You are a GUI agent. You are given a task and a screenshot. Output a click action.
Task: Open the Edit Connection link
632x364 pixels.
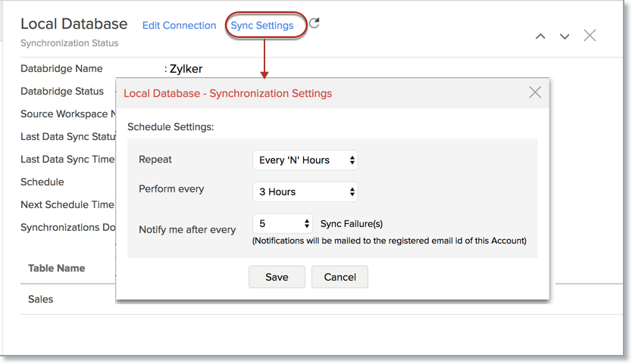point(179,26)
